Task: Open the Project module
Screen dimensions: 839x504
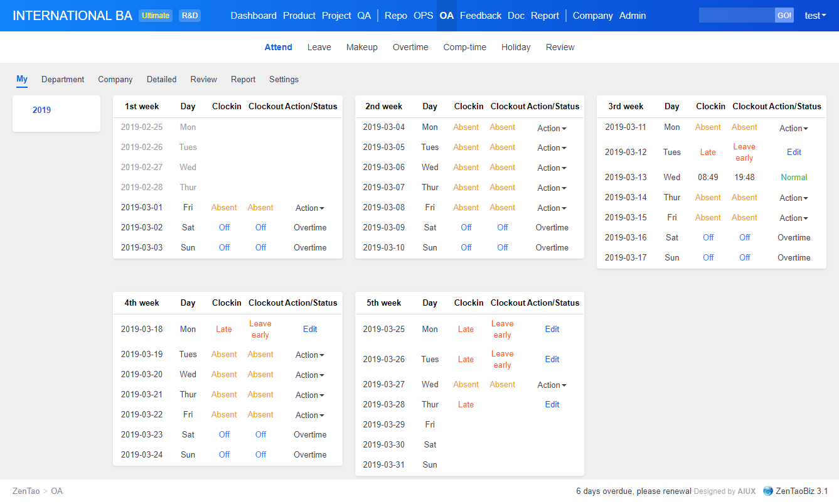Action: coord(336,16)
